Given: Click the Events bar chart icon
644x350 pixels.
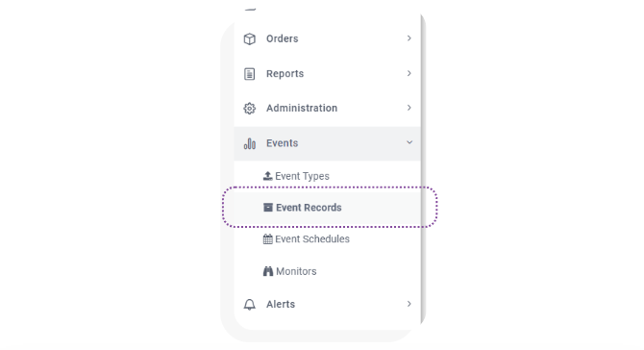Looking at the screenshot, I should point(249,143).
